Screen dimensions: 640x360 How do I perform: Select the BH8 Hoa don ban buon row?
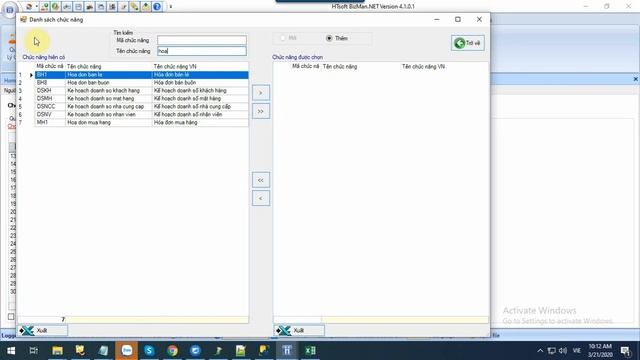point(141,82)
